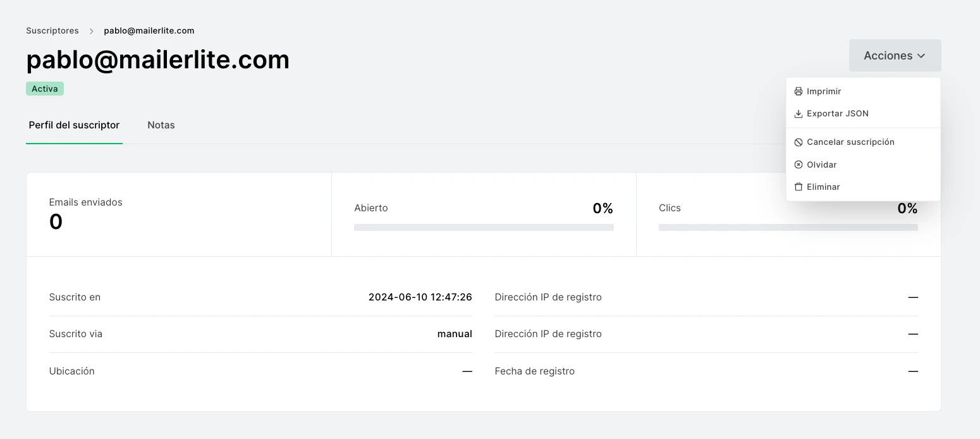The image size is (980, 439).
Task: Click the Abierto progress bar
Action: click(x=484, y=227)
